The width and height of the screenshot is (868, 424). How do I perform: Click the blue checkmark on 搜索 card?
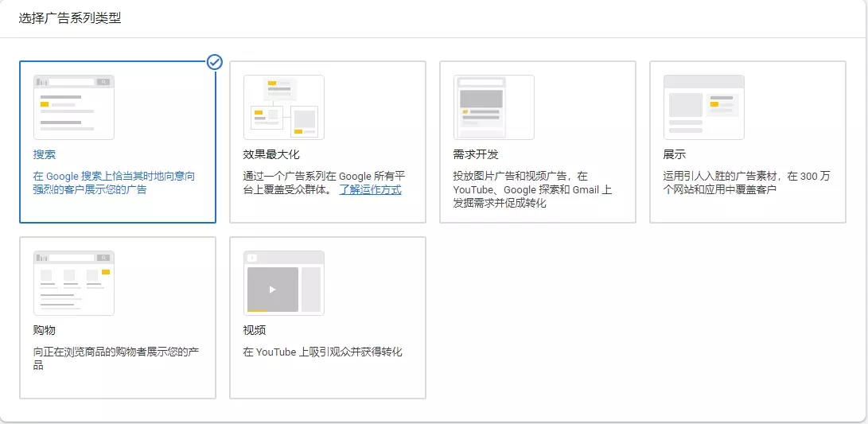(x=214, y=62)
